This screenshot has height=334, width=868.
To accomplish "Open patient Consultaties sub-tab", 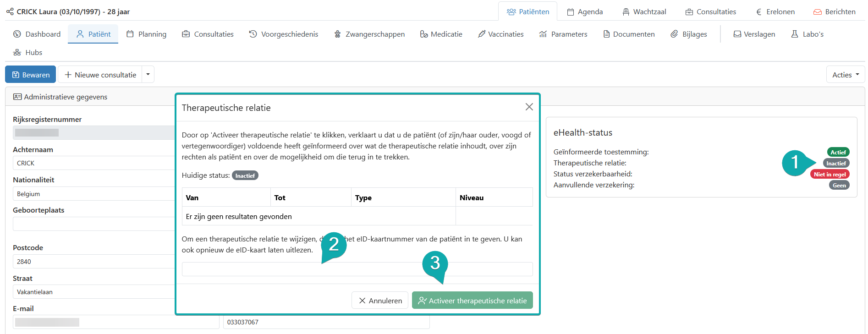I will click(208, 34).
